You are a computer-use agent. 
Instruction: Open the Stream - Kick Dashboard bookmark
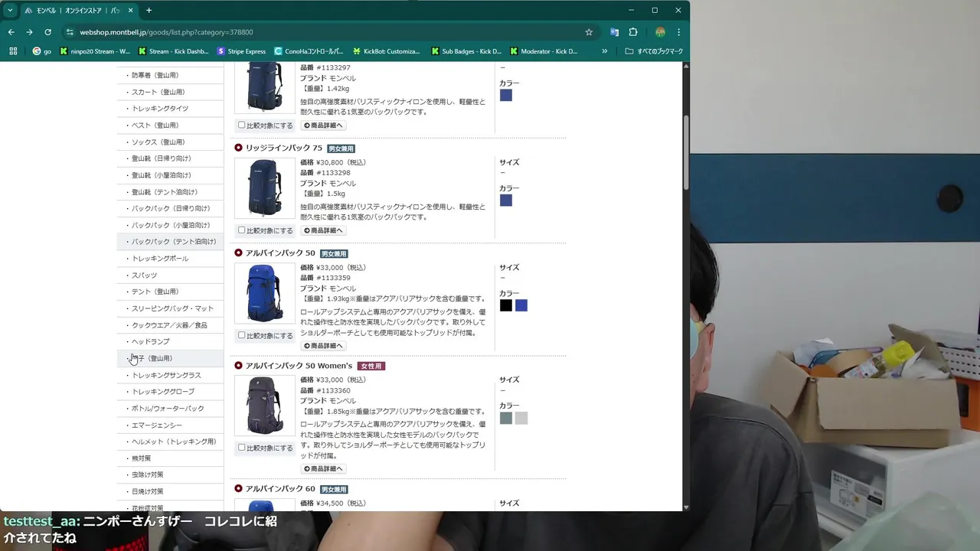pyautogui.click(x=173, y=51)
